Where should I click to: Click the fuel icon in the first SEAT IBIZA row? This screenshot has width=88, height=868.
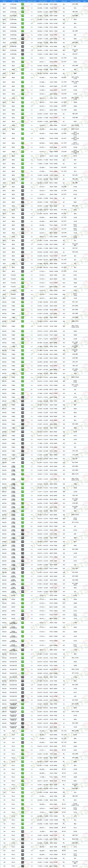(23, 58)
